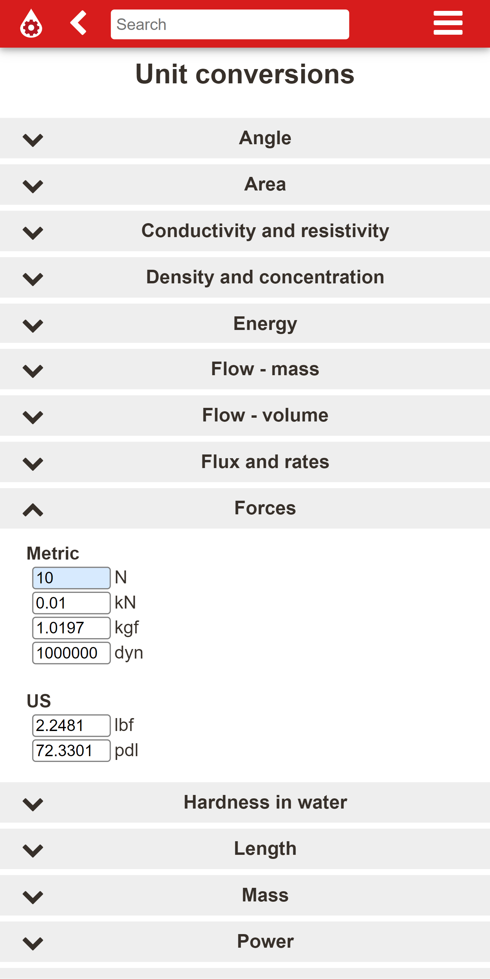Click the Search field
This screenshot has height=980, width=490.
pos(230,24)
